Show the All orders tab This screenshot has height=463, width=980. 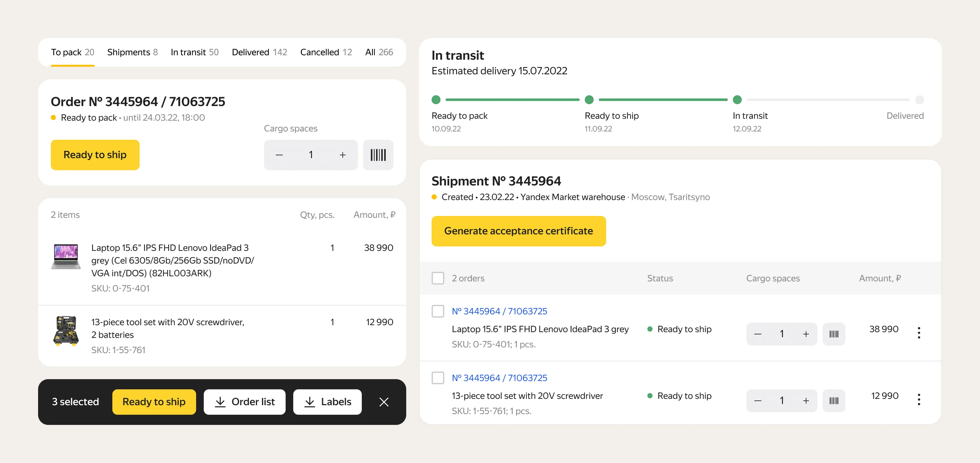point(379,52)
